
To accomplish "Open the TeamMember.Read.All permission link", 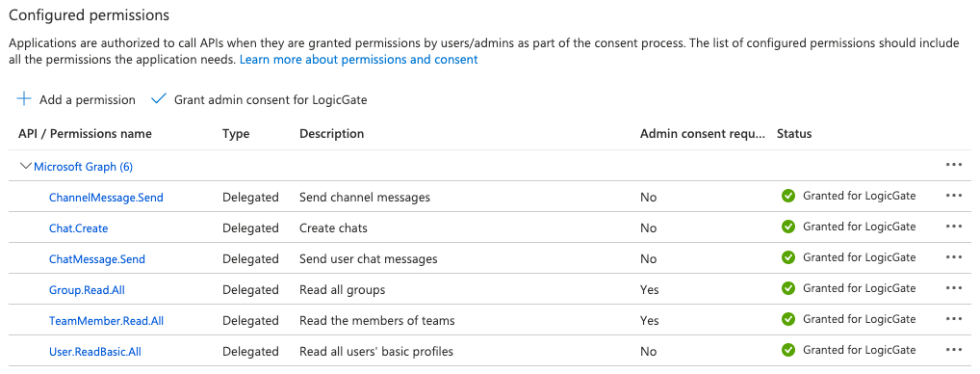I will pos(106,320).
